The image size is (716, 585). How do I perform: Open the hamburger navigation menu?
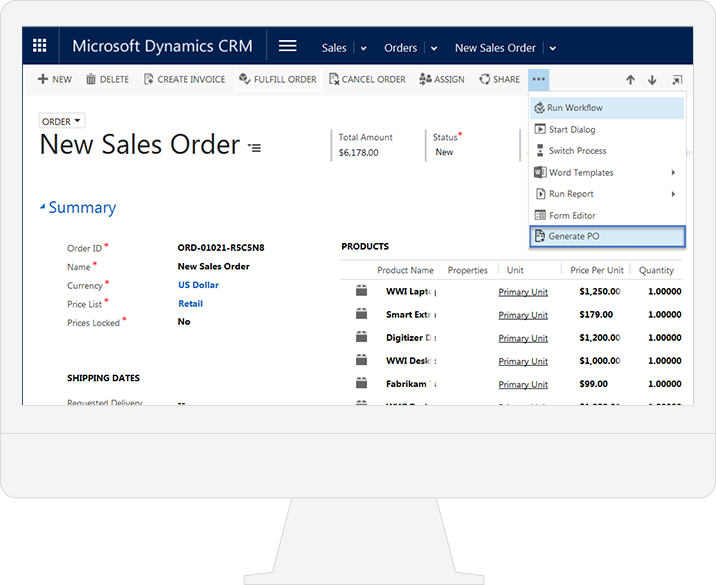coord(288,46)
